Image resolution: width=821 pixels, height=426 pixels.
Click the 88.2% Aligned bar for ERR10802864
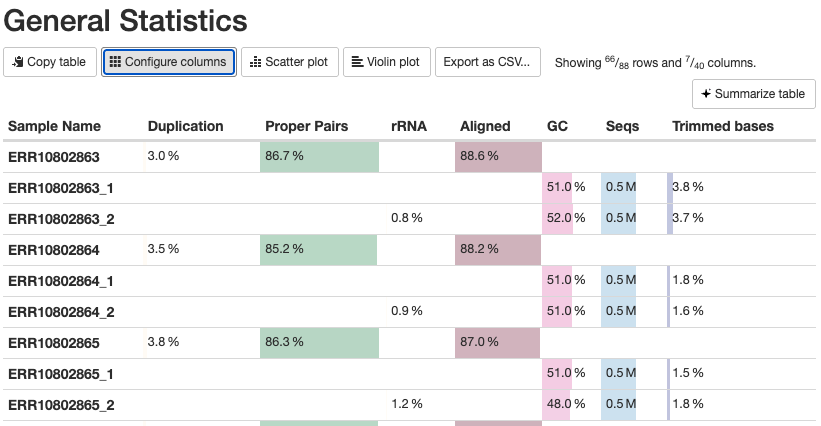497,249
